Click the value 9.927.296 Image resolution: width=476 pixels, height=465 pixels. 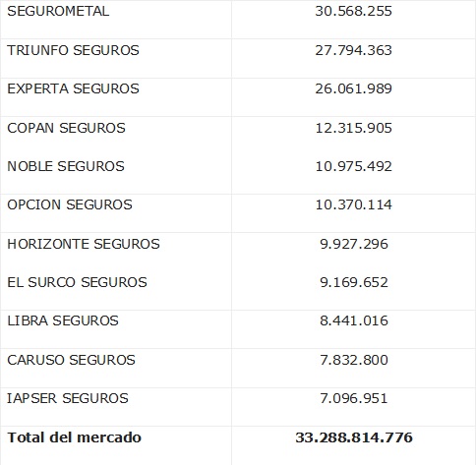tap(354, 244)
